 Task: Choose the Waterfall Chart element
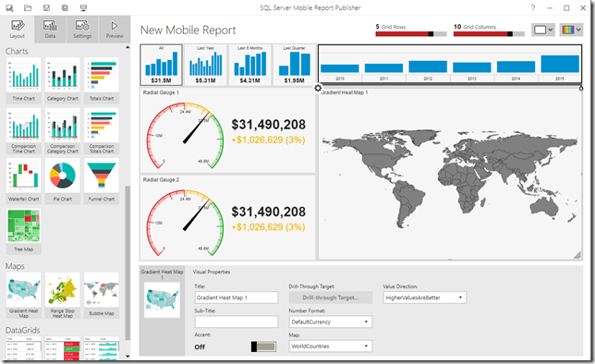tap(23, 181)
